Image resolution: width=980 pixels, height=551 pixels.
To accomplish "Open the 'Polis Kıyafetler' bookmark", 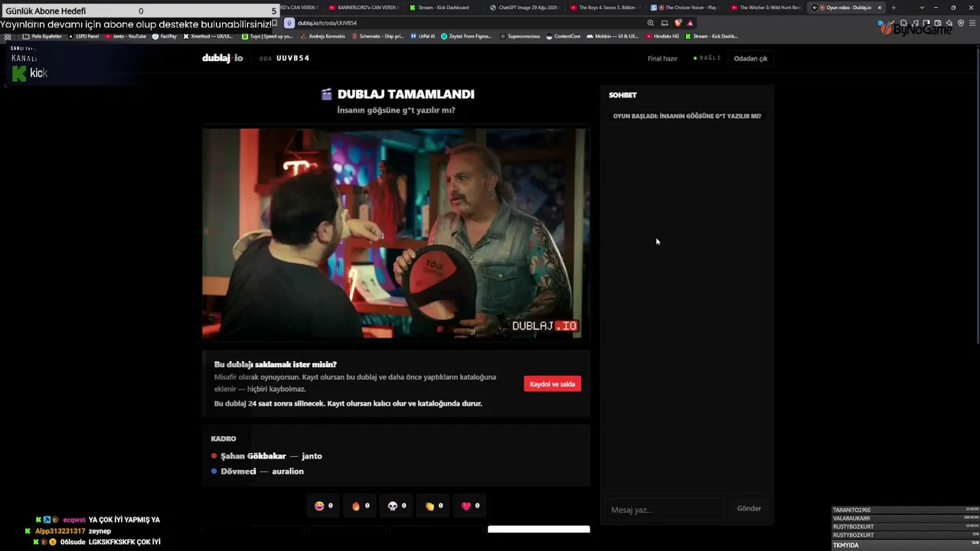I will click(42, 36).
